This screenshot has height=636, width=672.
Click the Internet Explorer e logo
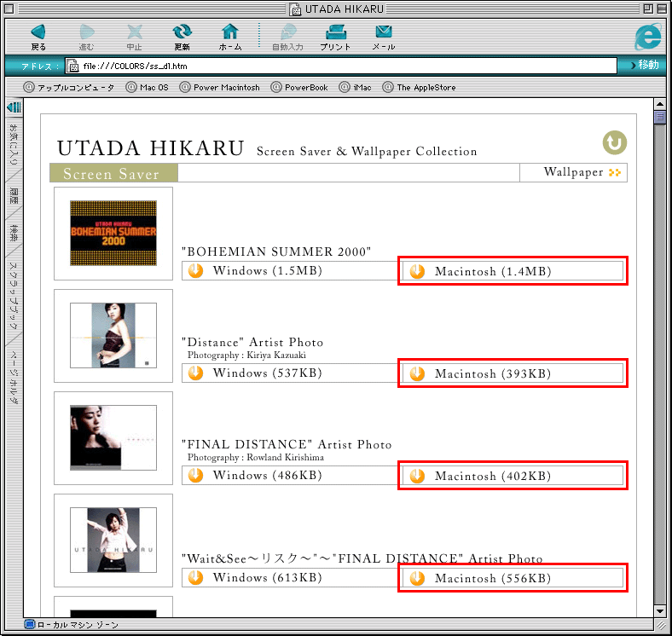pos(647,37)
